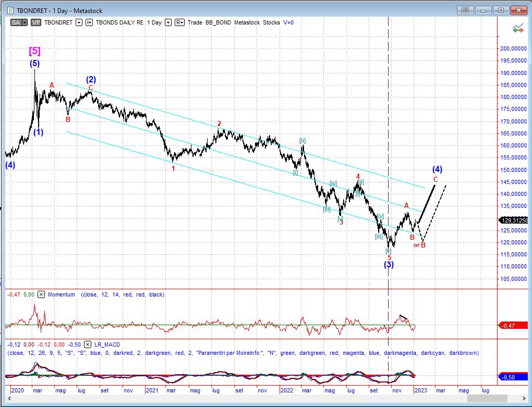Click the red projected C label
This screenshot has height=407, width=532.
pos(436,179)
